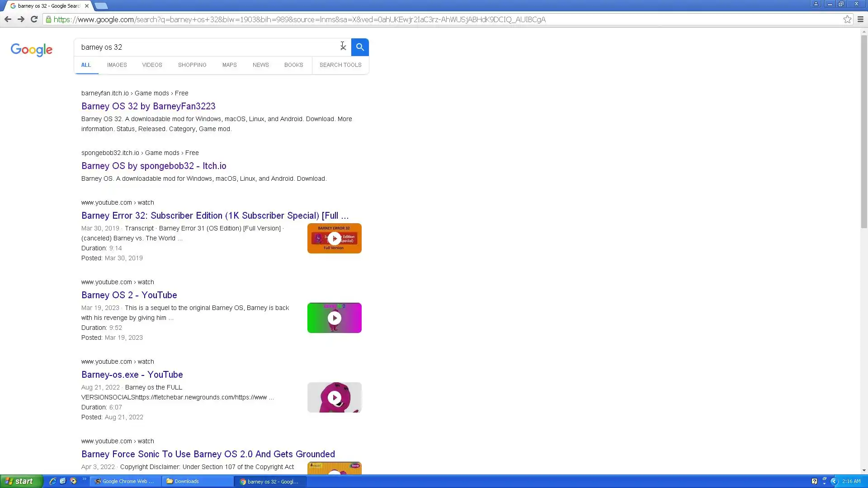Expand the quick launch chevron on the taskbar
The width and height of the screenshot is (868, 488).
(x=84, y=479)
